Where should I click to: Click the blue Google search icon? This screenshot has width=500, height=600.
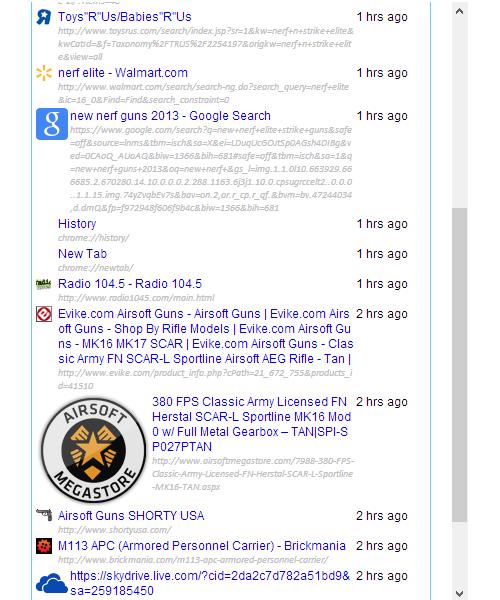coord(52,124)
